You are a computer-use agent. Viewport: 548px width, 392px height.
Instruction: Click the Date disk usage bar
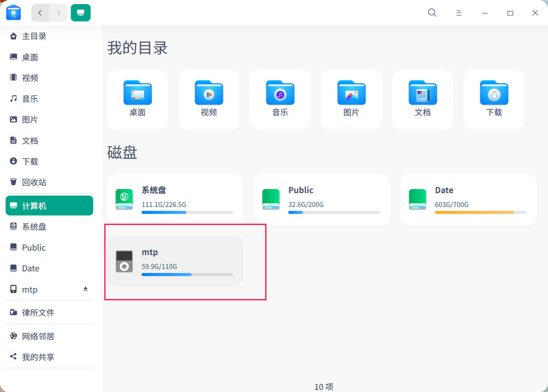pyautogui.click(x=481, y=212)
